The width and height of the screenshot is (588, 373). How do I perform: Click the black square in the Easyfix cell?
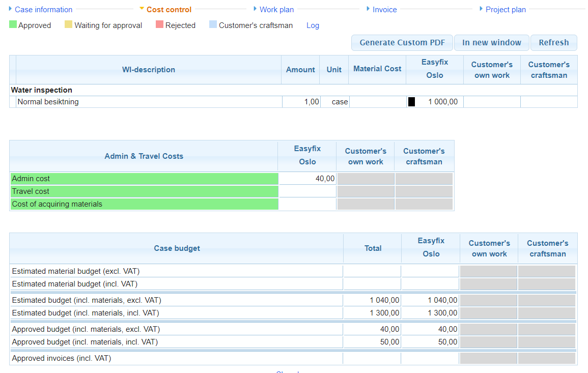(x=411, y=102)
